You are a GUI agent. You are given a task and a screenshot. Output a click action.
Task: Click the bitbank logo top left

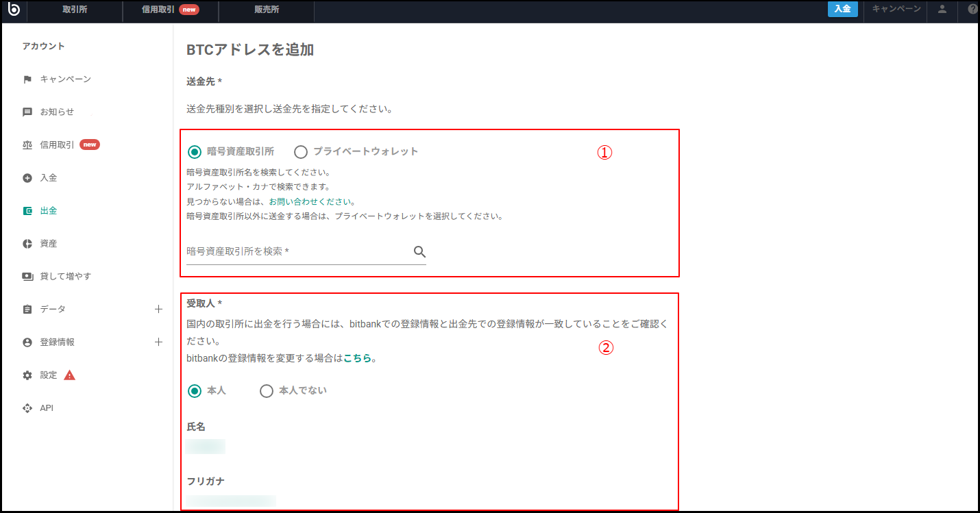pyautogui.click(x=14, y=10)
